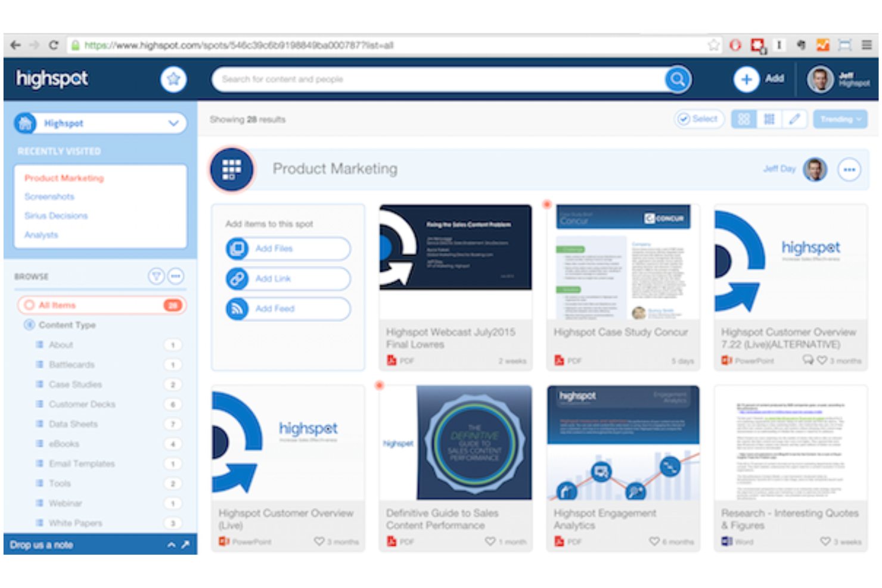The height and width of the screenshot is (588, 882).
Task: Like the Research - Interesting Quotes card
Action: pyautogui.click(x=825, y=541)
